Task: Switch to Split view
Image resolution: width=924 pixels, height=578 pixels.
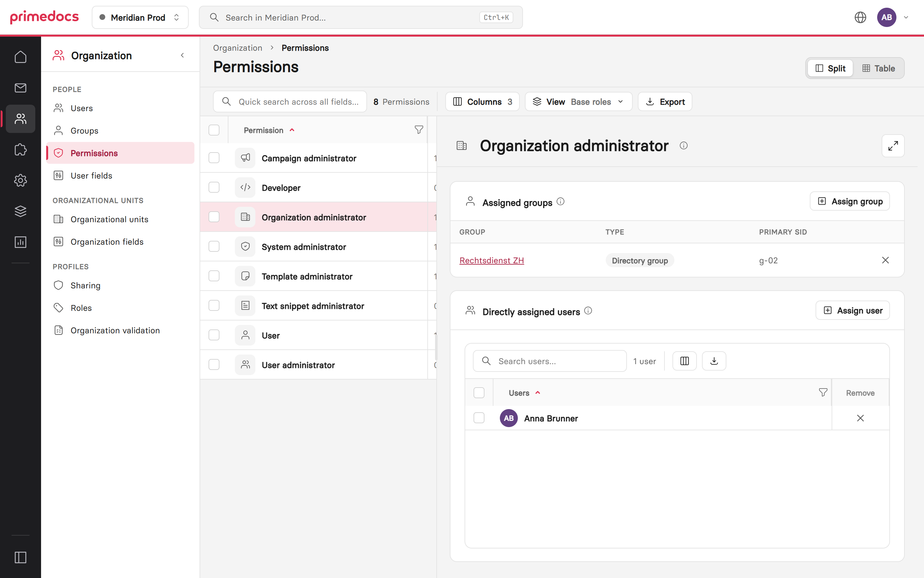Action: click(x=830, y=68)
